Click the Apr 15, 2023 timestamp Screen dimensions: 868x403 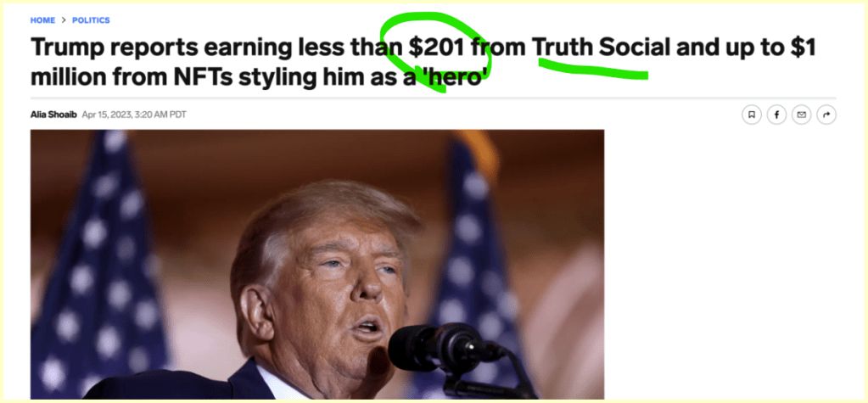134,115
